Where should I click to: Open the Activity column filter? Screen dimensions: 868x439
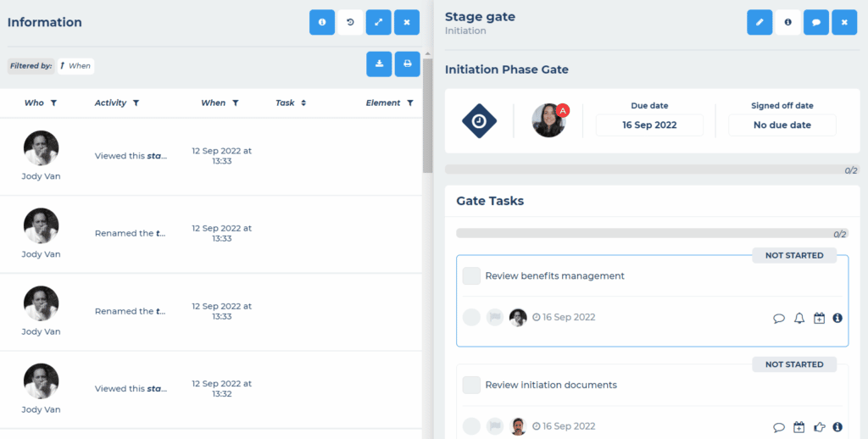tap(136, 103)
